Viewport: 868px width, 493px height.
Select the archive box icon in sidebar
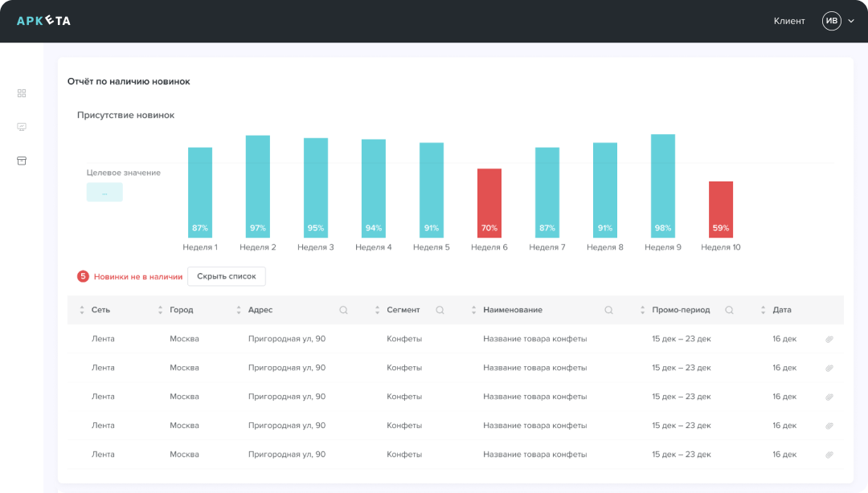(22, 161)
